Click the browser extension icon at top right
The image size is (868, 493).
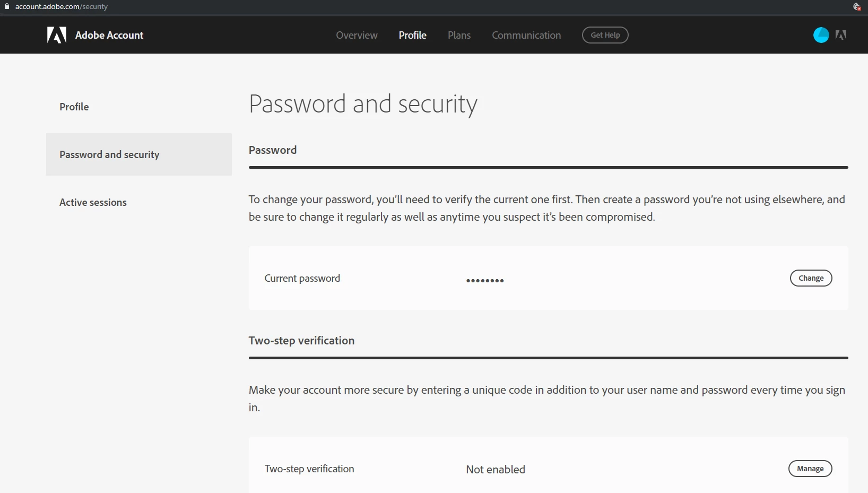pyautogui.click(x=856, y=6)
